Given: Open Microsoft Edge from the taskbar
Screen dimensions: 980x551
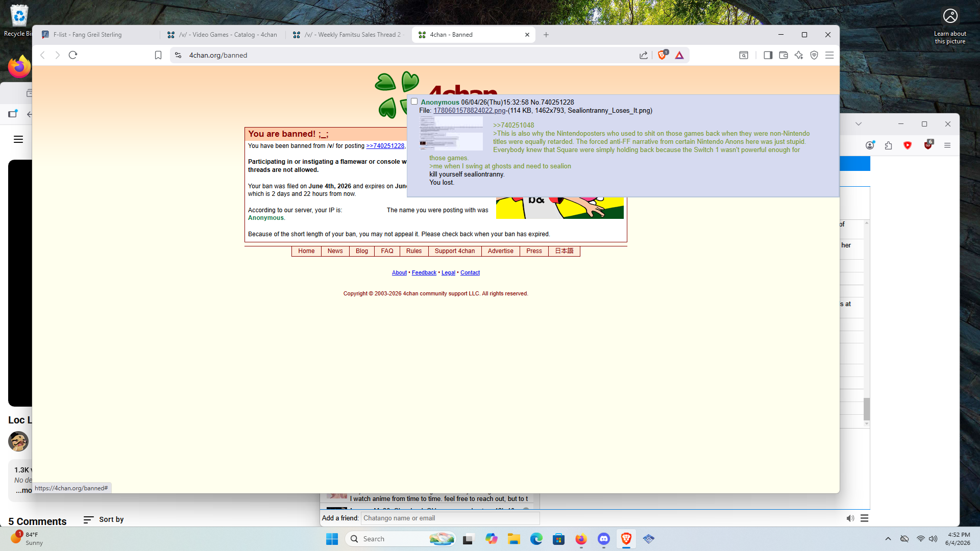Looking at the screenshot, I should [x=536, y=539].
